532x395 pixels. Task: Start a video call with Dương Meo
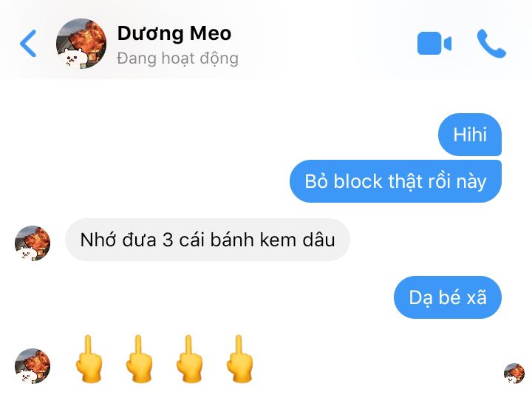tap(434, 44)
